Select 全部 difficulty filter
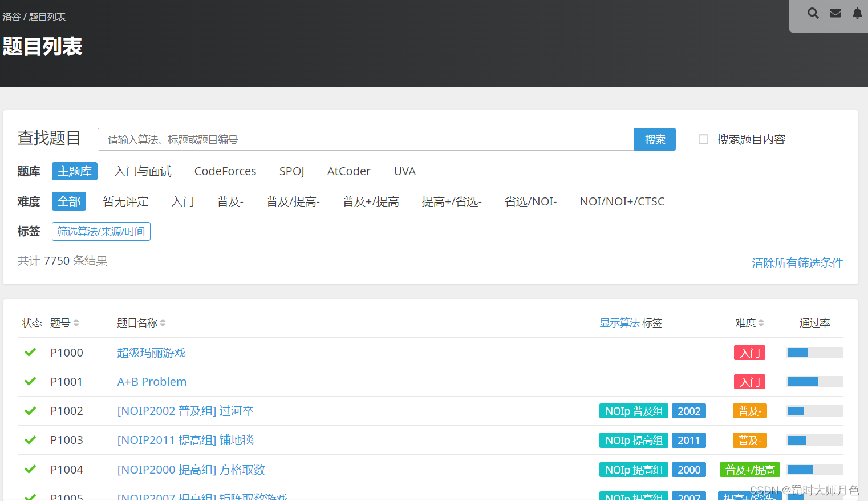 point(69,201)
